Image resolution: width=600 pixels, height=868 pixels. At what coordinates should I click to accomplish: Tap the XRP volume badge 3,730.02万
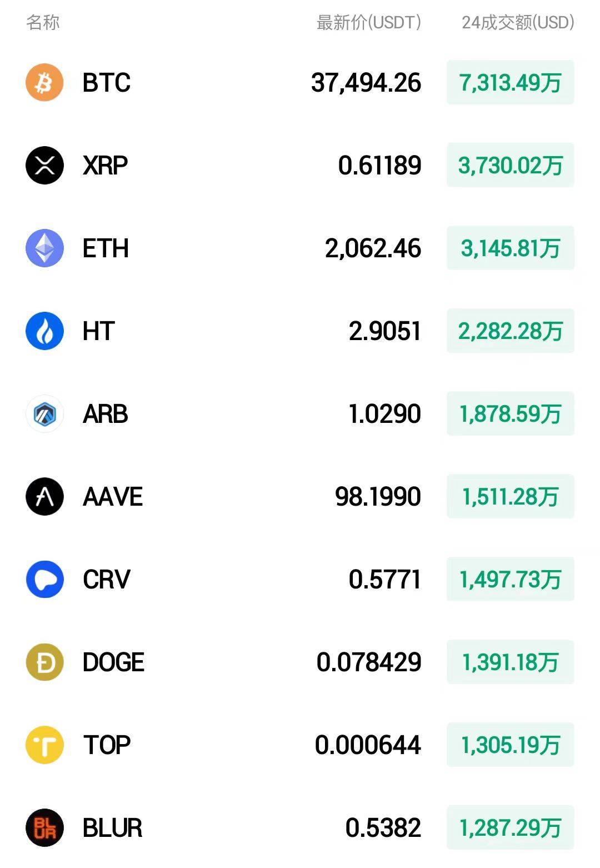510,166
